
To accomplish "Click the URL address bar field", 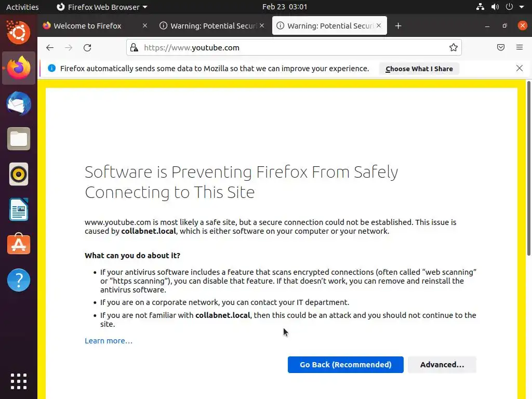I will click(291, 48).
